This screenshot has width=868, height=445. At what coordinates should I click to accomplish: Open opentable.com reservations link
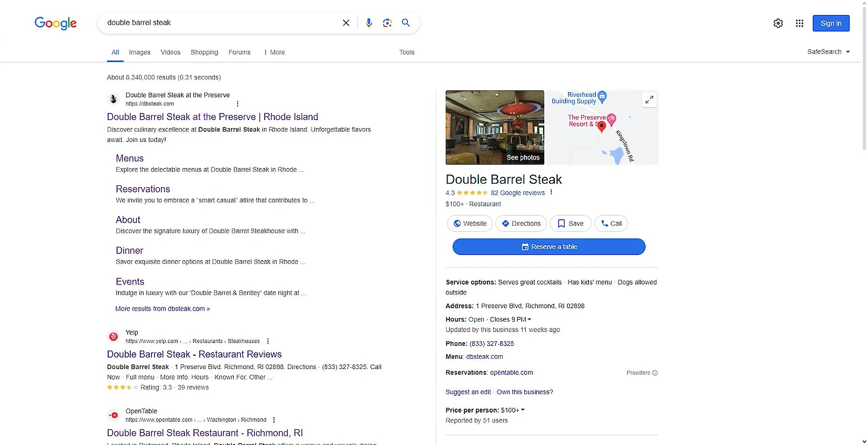pyautogui.click(x=511, y=373)
